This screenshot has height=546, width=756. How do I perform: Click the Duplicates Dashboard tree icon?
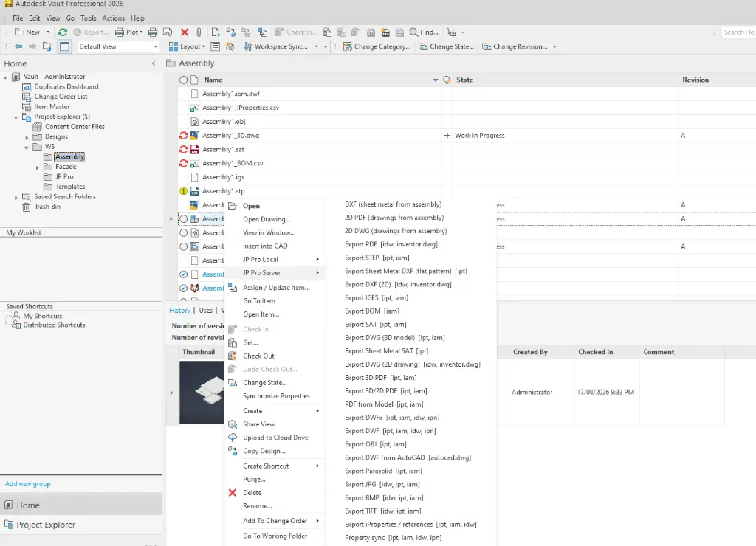pyautogui.click(x=27, y=87)
